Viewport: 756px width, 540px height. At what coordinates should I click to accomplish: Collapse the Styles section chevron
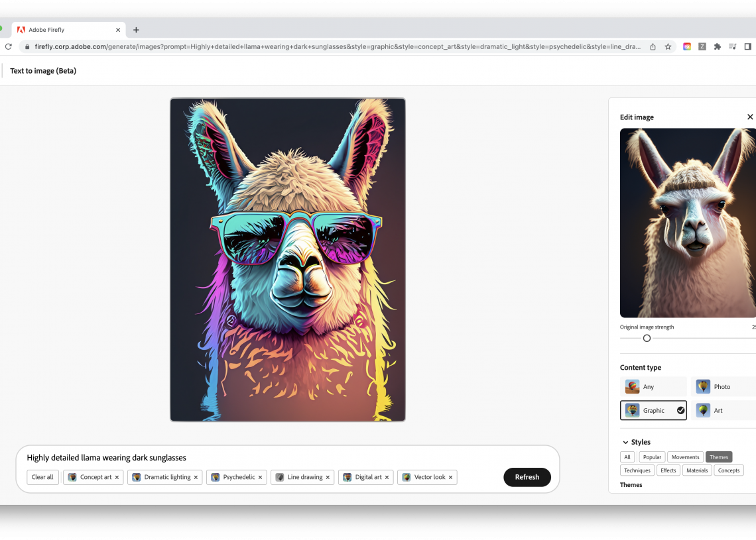tap(625, 442)
